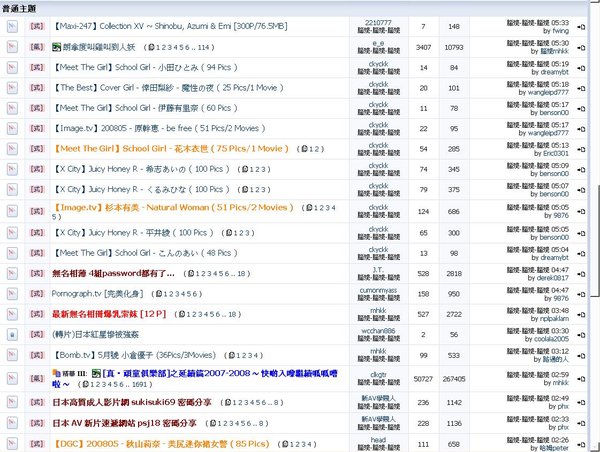Image resolution: width=600 pixels, height=452 pixels.
Task: Click poll icon in the e_e authored thread
Action: click(56, 47)
